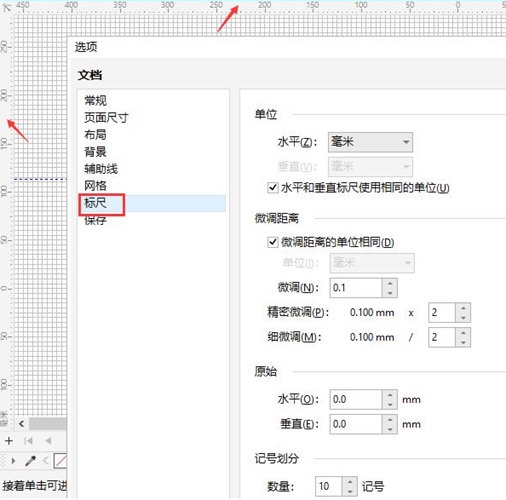The width and height of the screenshot is (506, 500).
Task: Decrease the 精密微调 multiplier value
Action: click(x=463, y=317)
